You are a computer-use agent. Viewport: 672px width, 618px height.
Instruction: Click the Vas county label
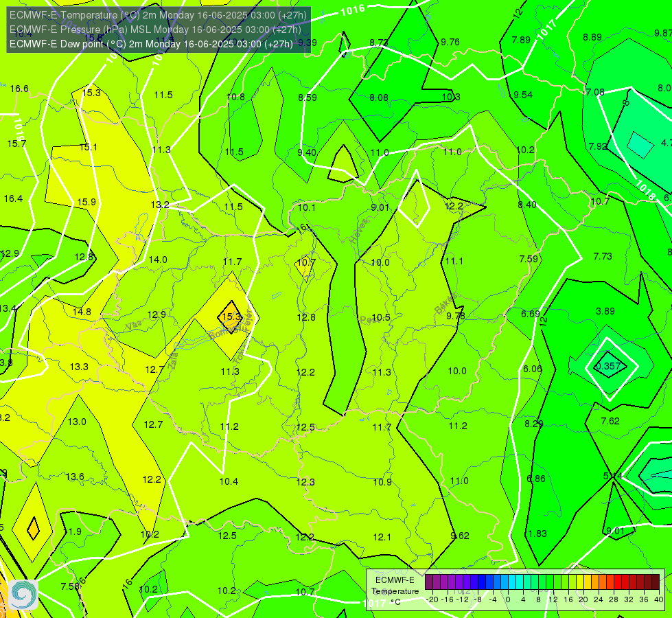[134, 326]
